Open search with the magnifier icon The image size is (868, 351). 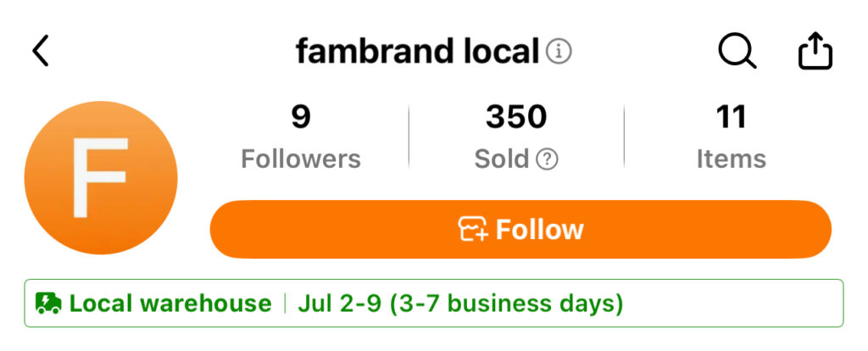[737, 52]
